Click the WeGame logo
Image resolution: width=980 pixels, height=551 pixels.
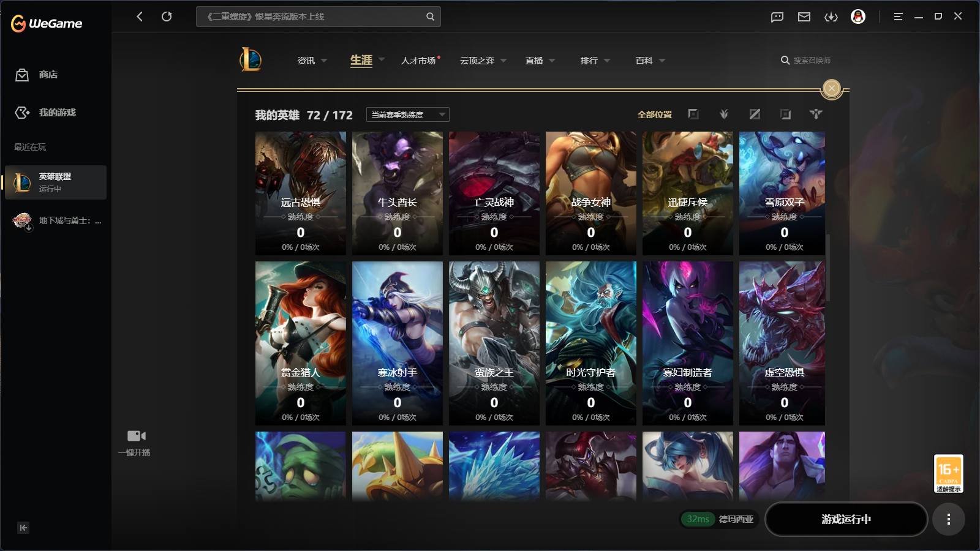[x=47, y=23]
